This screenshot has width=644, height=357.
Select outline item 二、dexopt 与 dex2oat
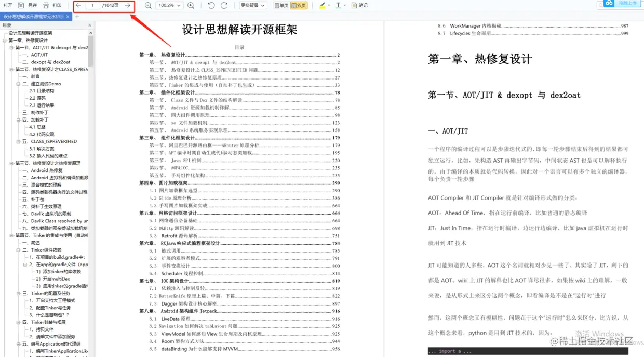(46, 62)
